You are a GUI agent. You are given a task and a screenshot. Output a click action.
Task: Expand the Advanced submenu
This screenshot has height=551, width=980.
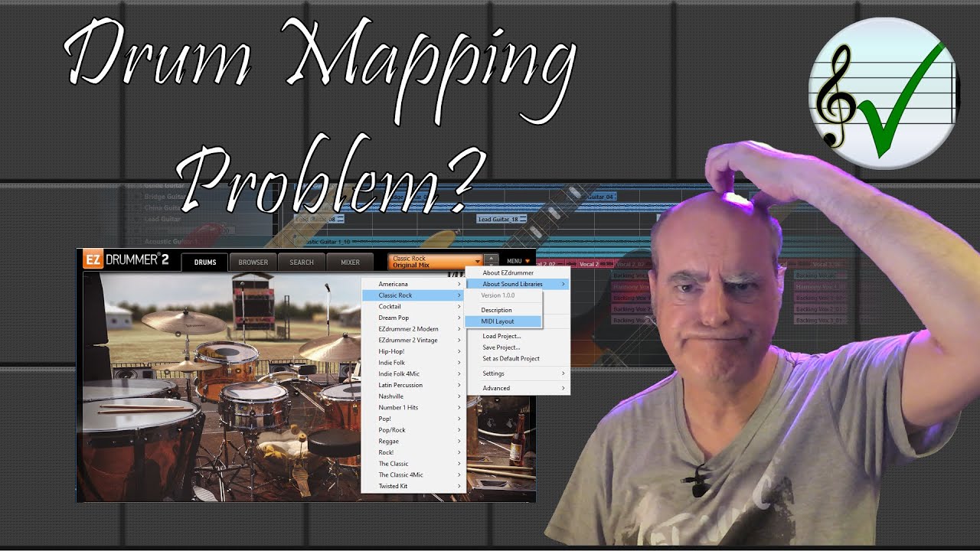pos(518,388)
